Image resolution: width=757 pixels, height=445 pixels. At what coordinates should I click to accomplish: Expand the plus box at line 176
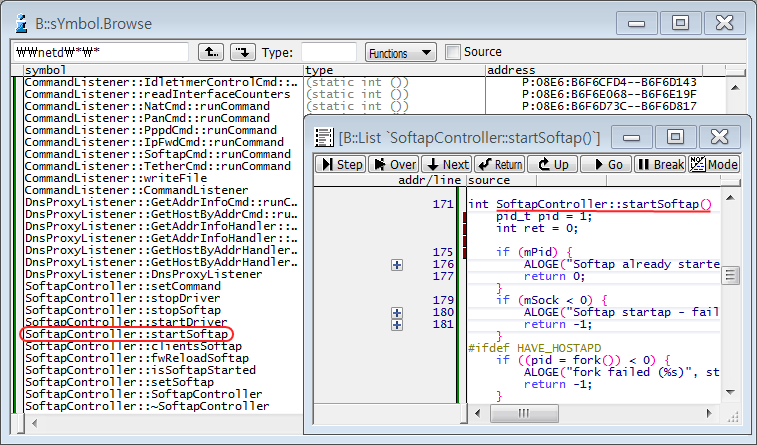click(397, 264)
